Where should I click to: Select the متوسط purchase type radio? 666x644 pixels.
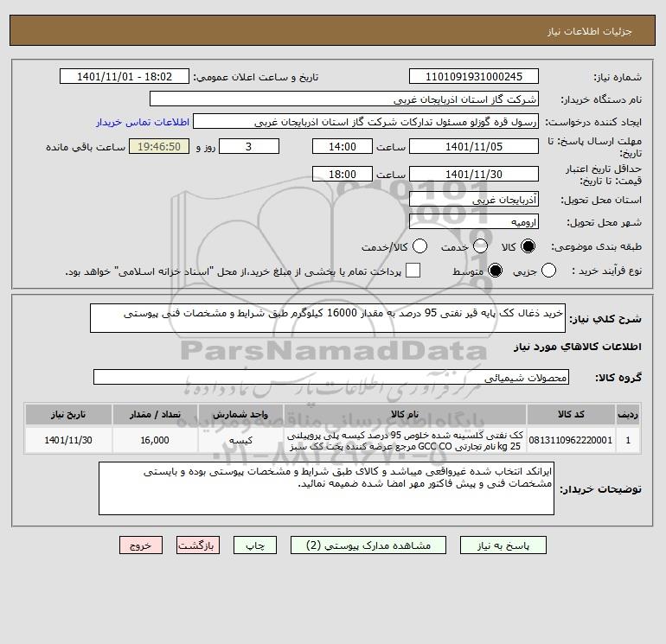coord(495,271)
